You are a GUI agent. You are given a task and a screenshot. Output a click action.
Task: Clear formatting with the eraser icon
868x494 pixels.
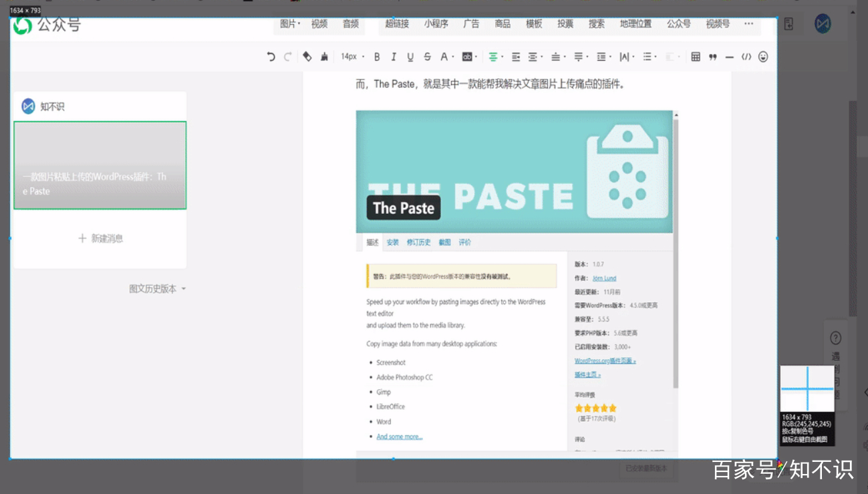[x=307, y=57]
